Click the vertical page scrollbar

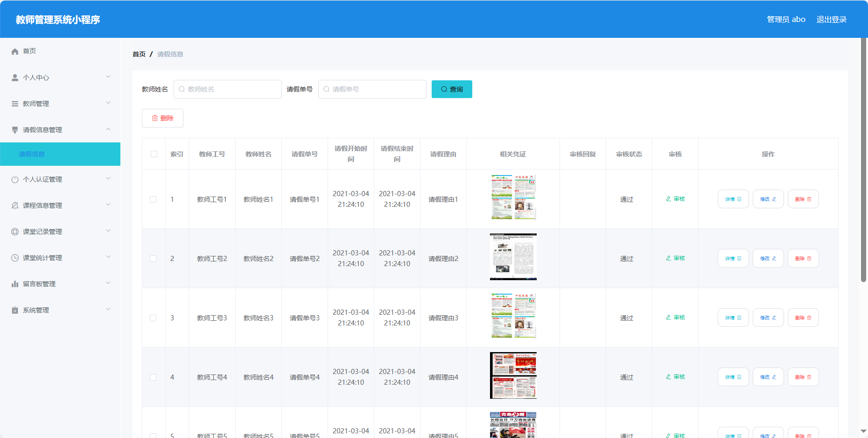click(x=863, y=160)
